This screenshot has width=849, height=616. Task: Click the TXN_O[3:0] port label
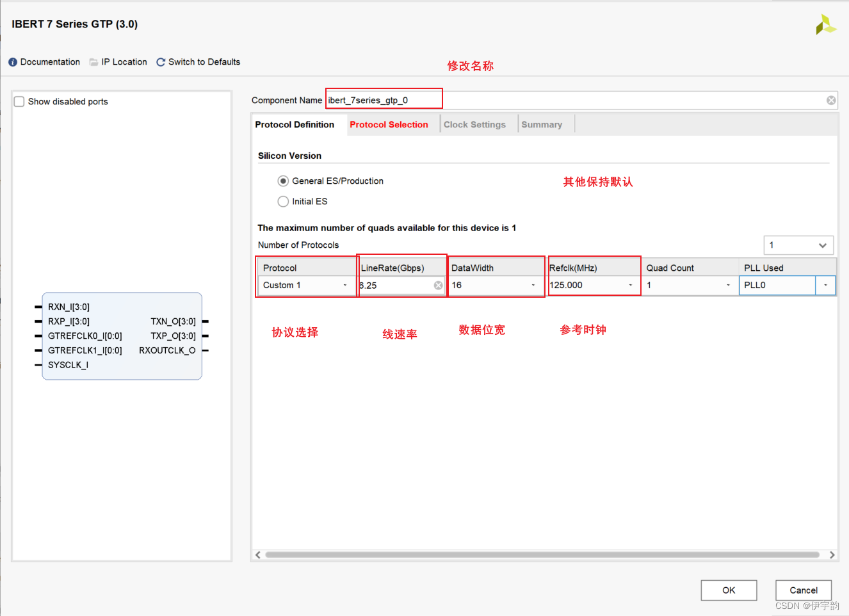pos(173,321)
